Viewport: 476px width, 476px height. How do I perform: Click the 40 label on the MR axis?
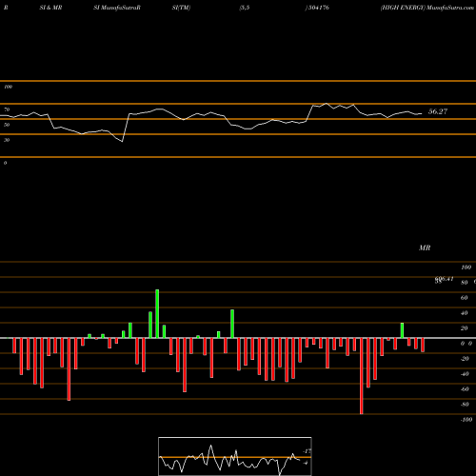(x=464, y=313)
